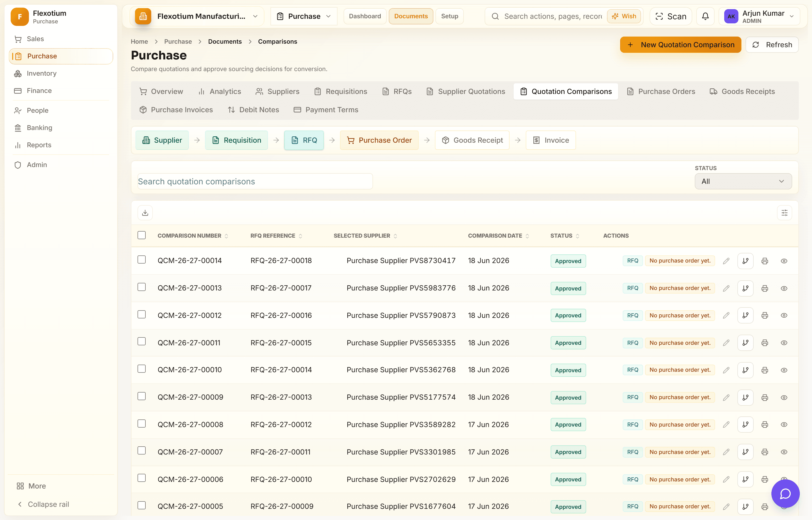Convert QCM-26-27-00006 via branch icon
This screenshot has width=812, height=520.
click(x=745, y=479)
